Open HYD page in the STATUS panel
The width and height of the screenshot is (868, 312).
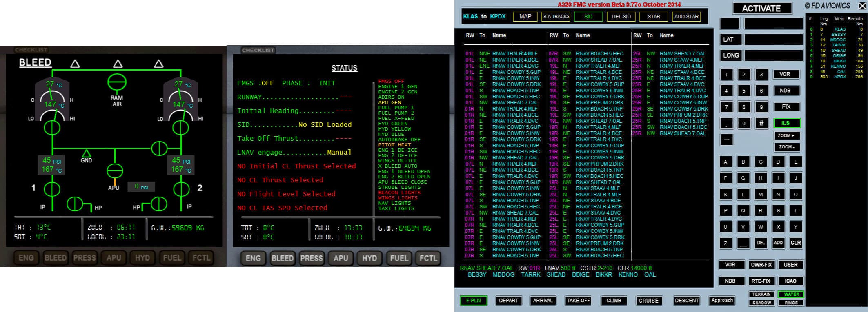click(x=369, y=258)
